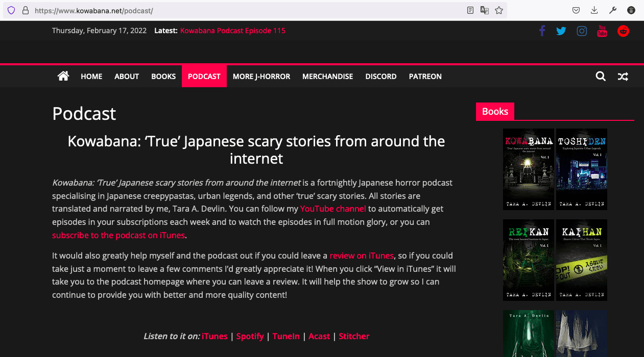Open the Instagram icon link

click(x=582, y=31)
